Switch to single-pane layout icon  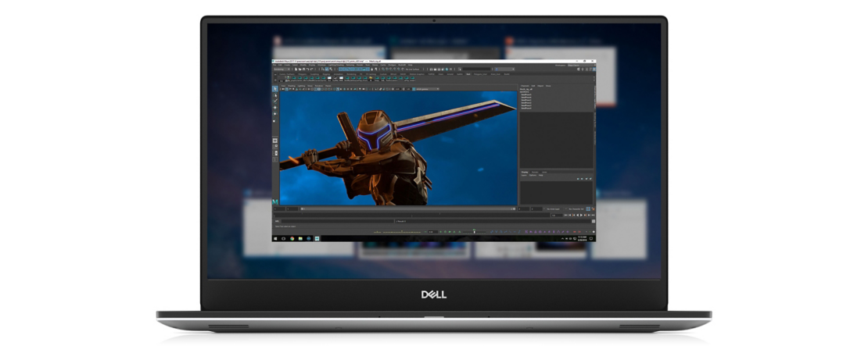(275, 141)
